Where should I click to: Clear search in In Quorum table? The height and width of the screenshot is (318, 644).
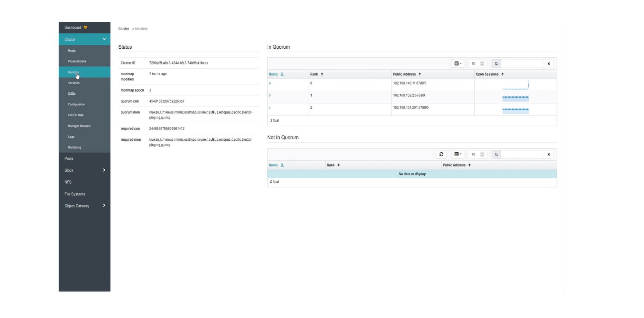click(x=549, y=63)
